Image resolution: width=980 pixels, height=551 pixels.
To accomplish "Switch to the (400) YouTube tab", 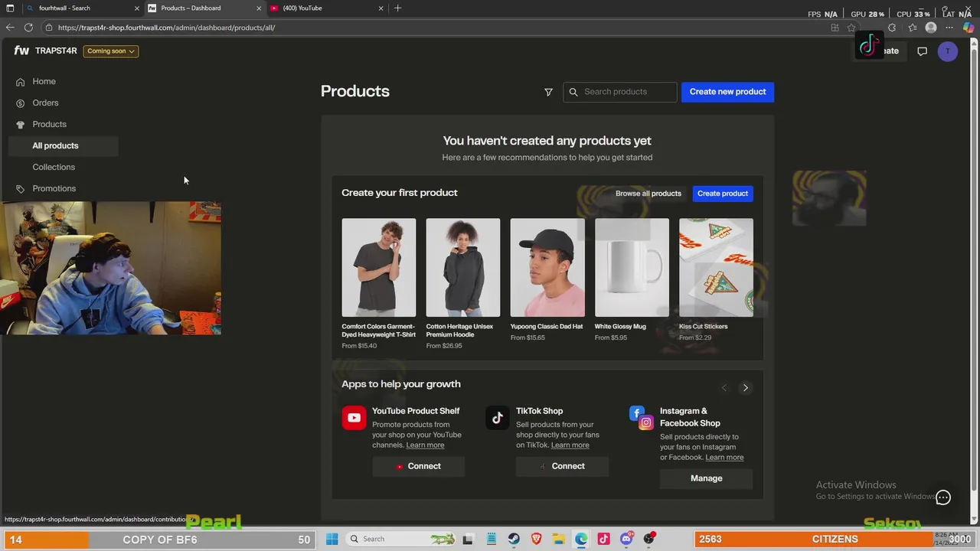I will click(325, 8).
